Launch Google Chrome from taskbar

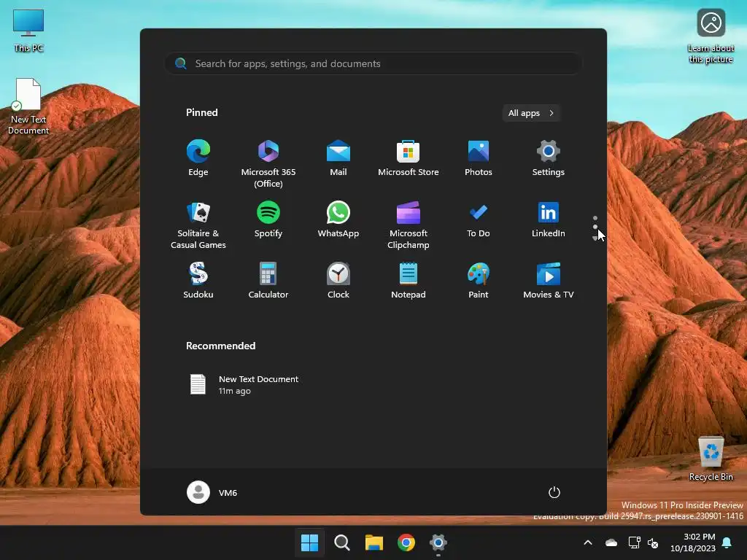[x=406, y=542]
